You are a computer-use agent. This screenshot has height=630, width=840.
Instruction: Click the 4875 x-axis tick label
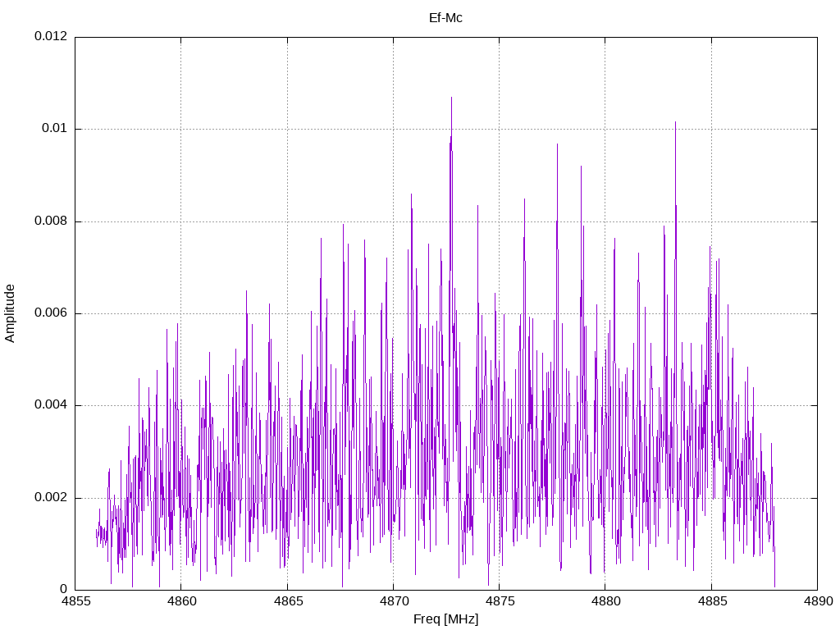coord(500,601)
